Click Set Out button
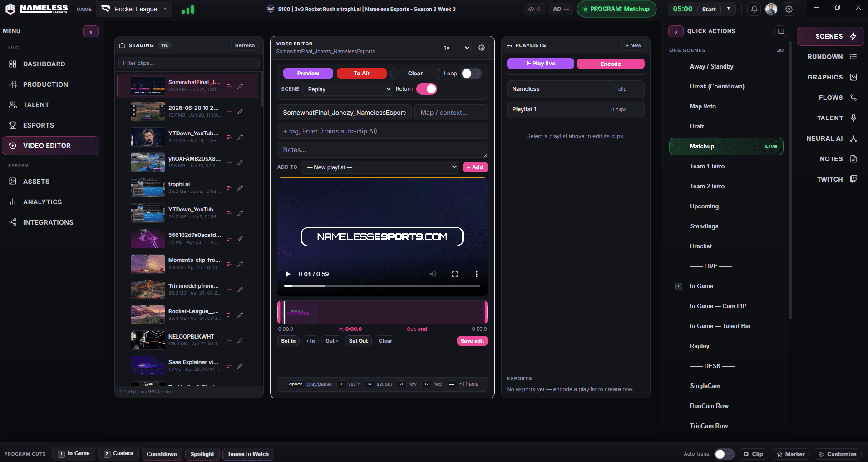Viewport: 868px width, 462px height. pos(358,341)
